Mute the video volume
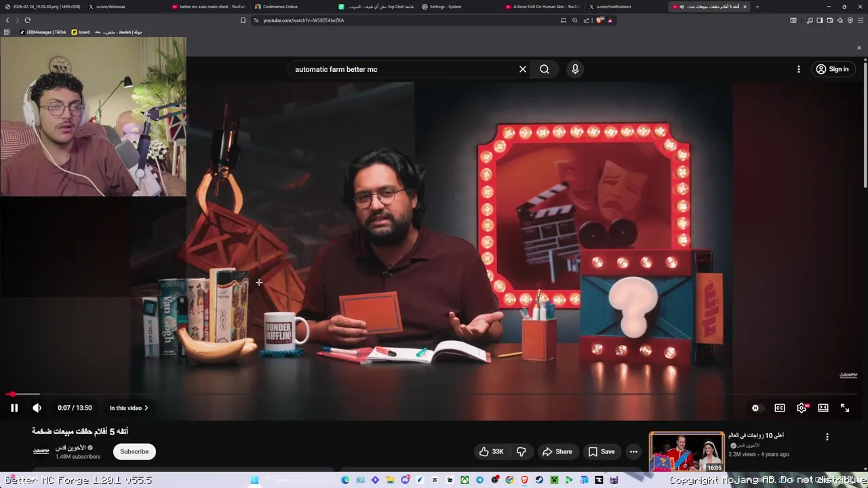 tap(37, 408)
